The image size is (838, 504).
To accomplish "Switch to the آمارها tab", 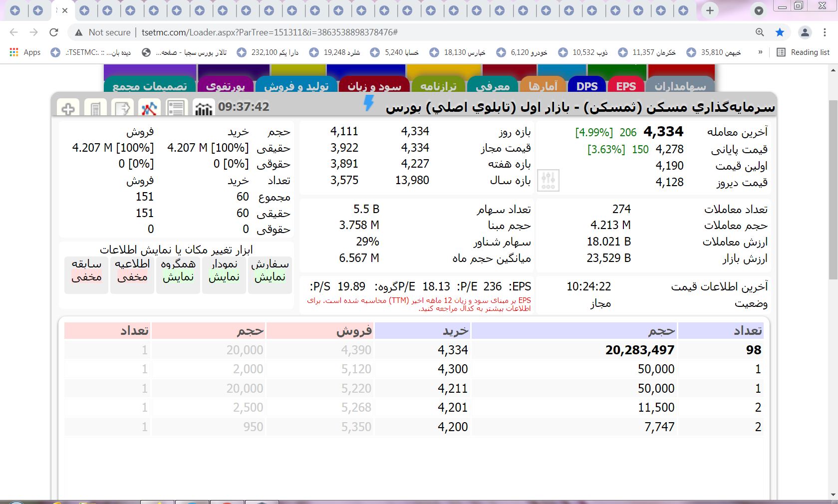I will tap(543, 85).
